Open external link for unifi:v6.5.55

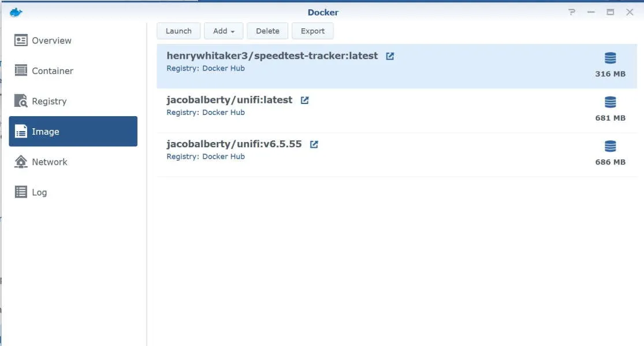314,143
